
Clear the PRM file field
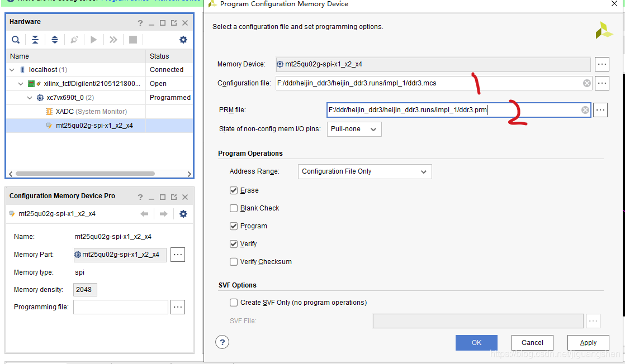tap(585, 111)
